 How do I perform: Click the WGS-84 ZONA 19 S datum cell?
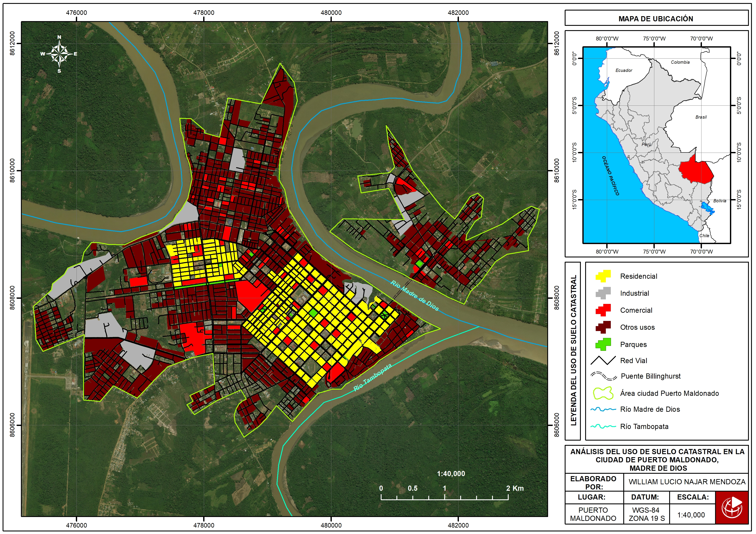click(x=646, y=514)
